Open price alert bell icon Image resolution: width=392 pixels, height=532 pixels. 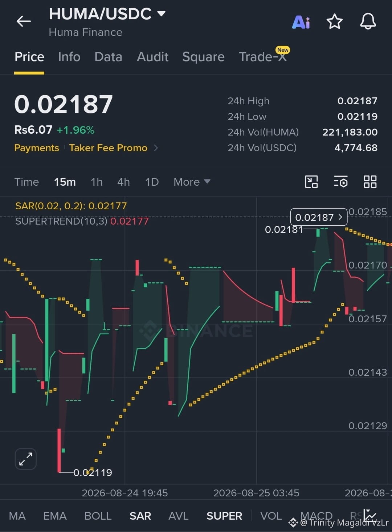368,21
